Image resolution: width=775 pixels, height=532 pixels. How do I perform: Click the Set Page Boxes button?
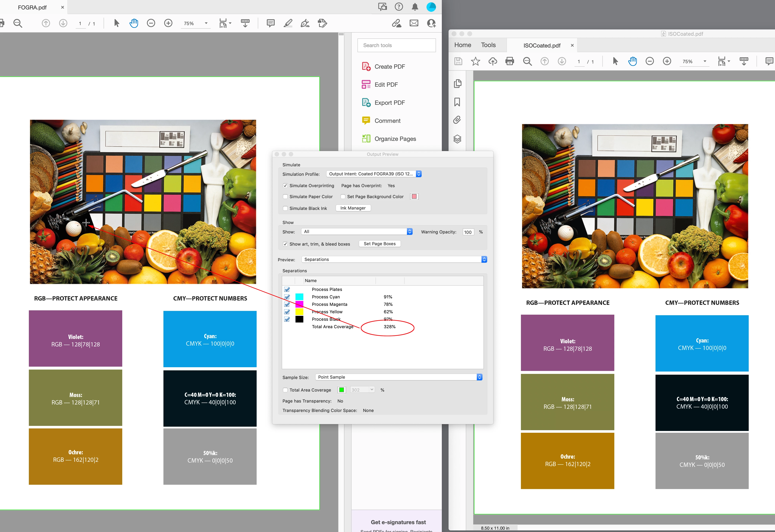[x=379, y=244]
